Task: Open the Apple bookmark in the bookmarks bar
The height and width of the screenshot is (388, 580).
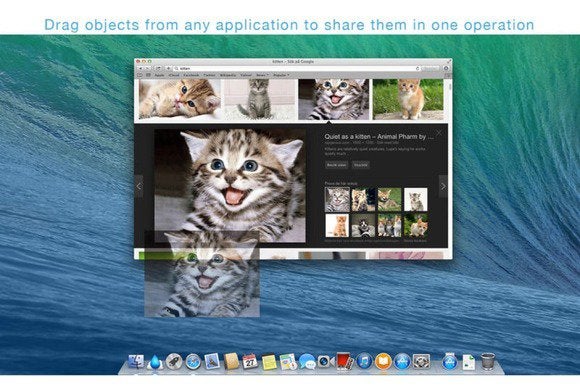Action: point(159,75)
